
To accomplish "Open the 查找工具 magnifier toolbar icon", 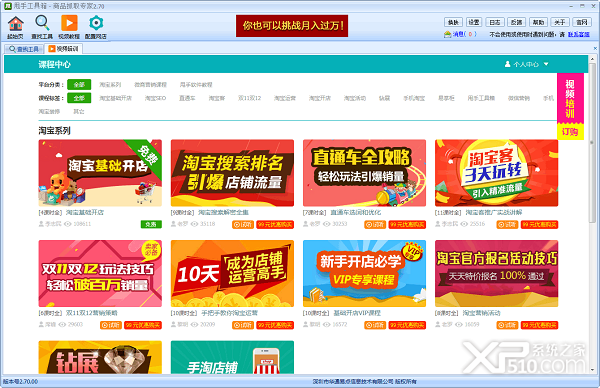I will point(42,27).
